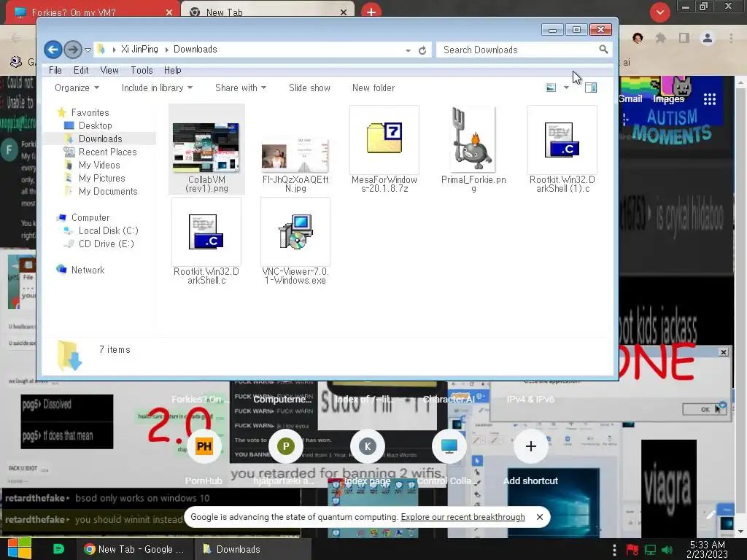Open the Windows Start button
The height and width of the screenshot is (560, 747).
click(20, 548)
